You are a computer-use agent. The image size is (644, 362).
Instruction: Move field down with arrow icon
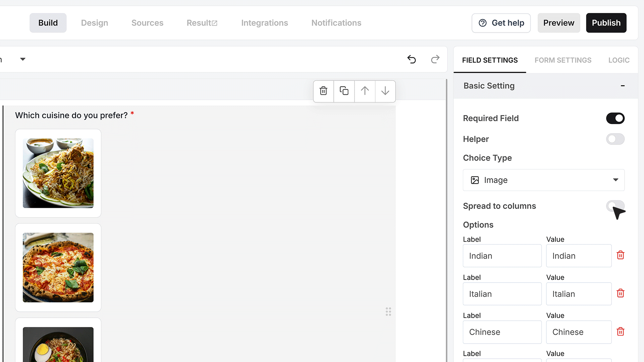(385, 91)
